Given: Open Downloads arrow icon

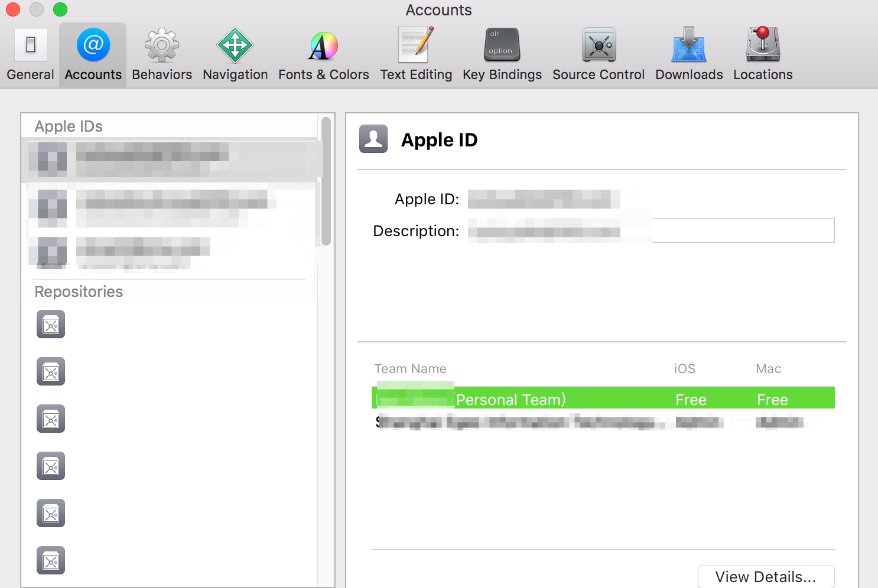Looking at the screenshot, I should pos(689,45).
